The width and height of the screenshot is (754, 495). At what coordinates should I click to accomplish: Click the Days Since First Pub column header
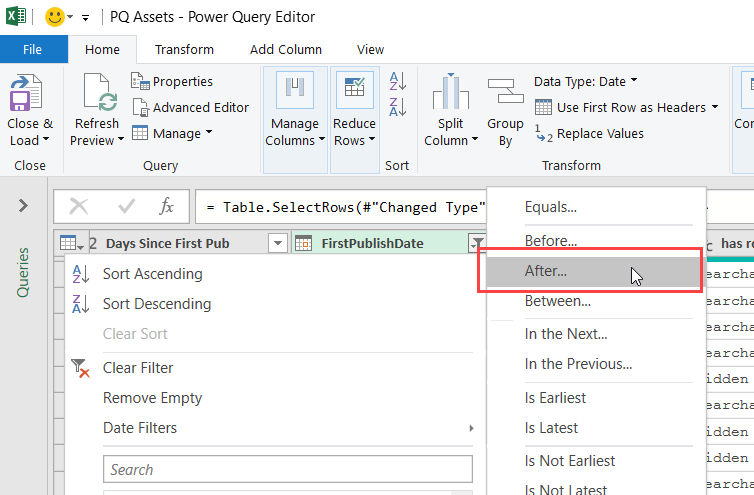coord(168,243)
